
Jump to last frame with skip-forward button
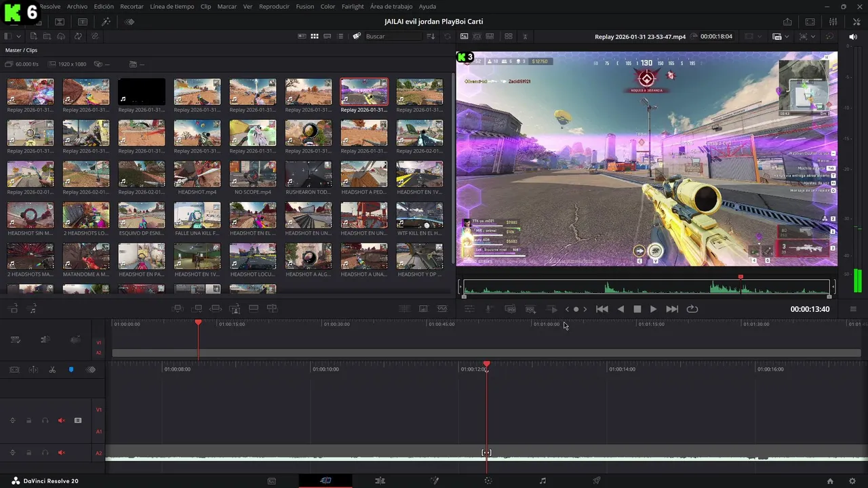[672, 309]
